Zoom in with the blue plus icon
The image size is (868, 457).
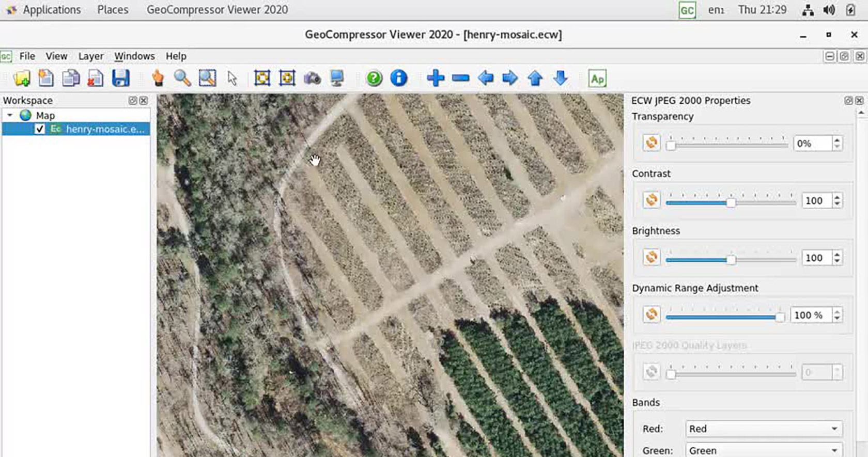tap(436, 78)
